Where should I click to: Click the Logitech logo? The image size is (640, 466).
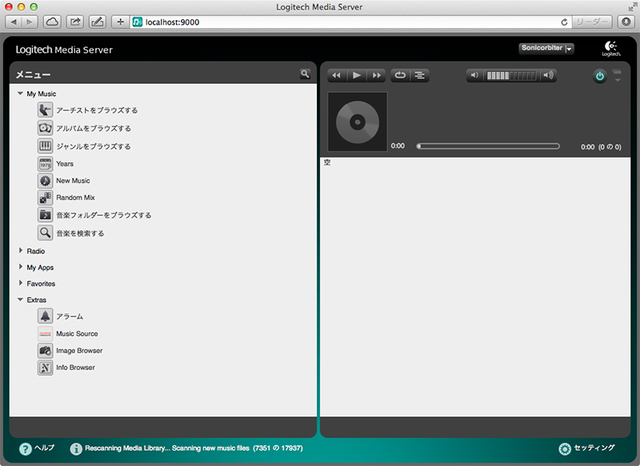pos(611,49)
